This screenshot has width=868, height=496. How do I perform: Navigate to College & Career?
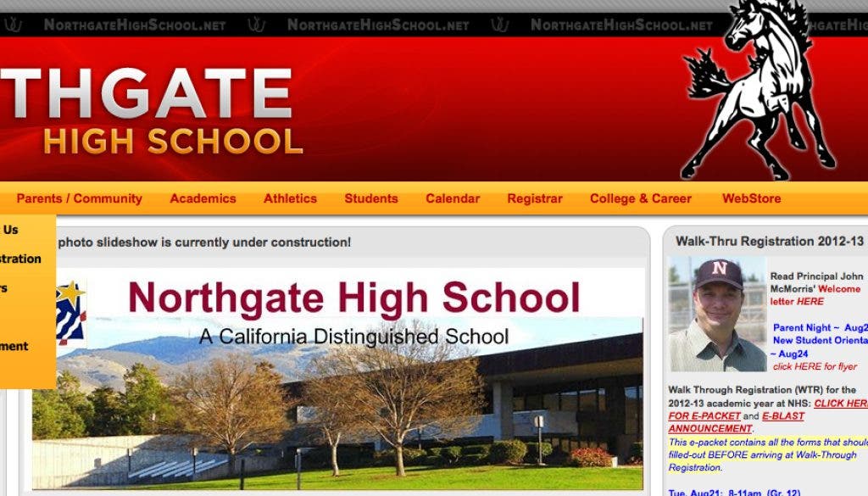(640, 198)
